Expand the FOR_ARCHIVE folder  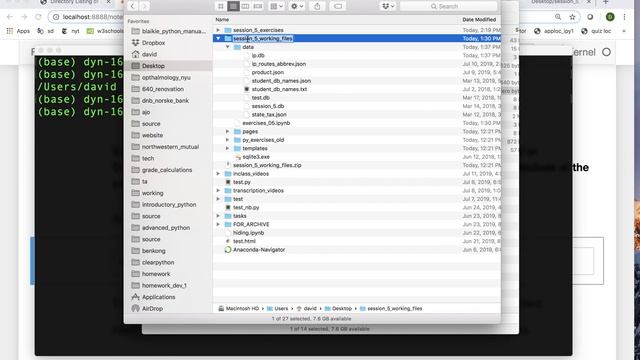click(x=218, y=224)
